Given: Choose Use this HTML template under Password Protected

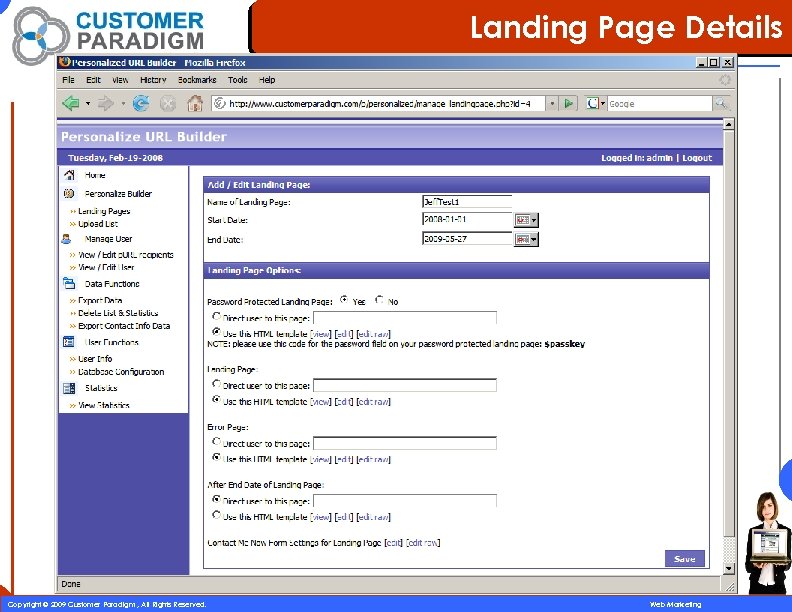Looking at the screenshot, I should pos(216,332).
